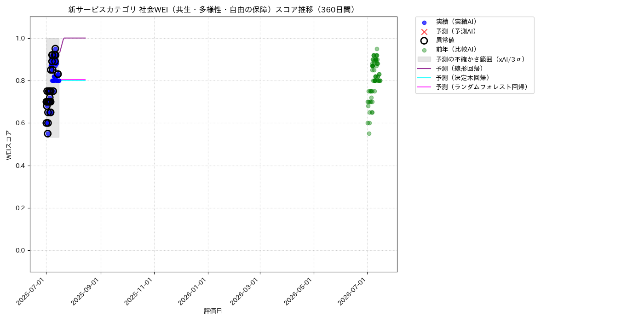
Task: Click y-axis tick value 0.4
Action: pos(21,166)
